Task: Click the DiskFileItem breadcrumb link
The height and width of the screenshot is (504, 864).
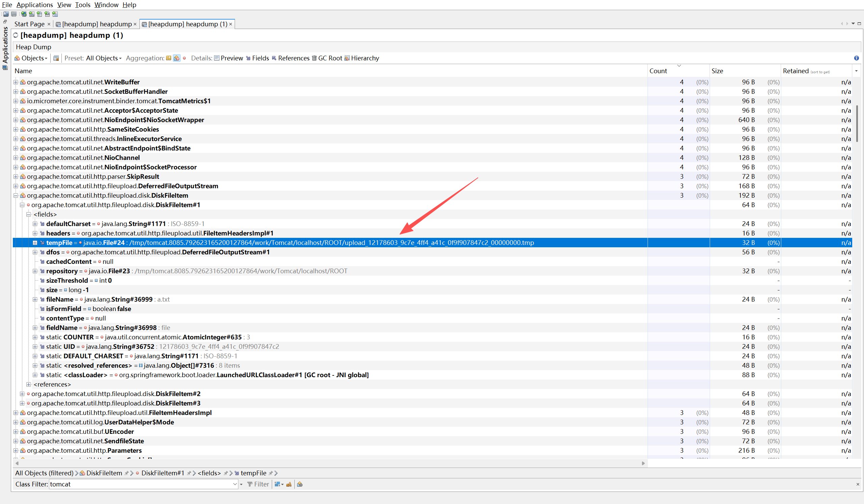Action: (x=104, y=473)
